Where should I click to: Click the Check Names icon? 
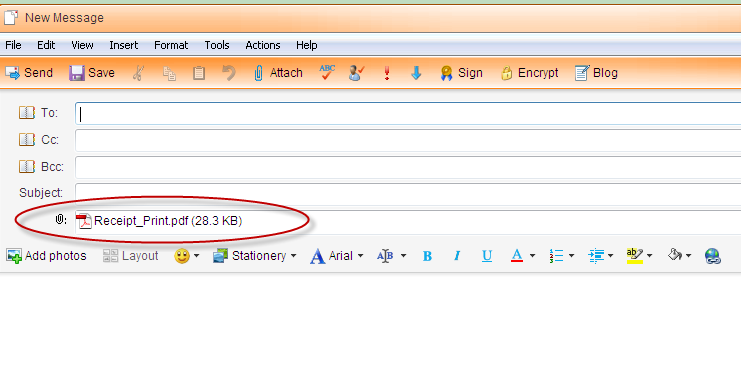(x=356, y=73)
